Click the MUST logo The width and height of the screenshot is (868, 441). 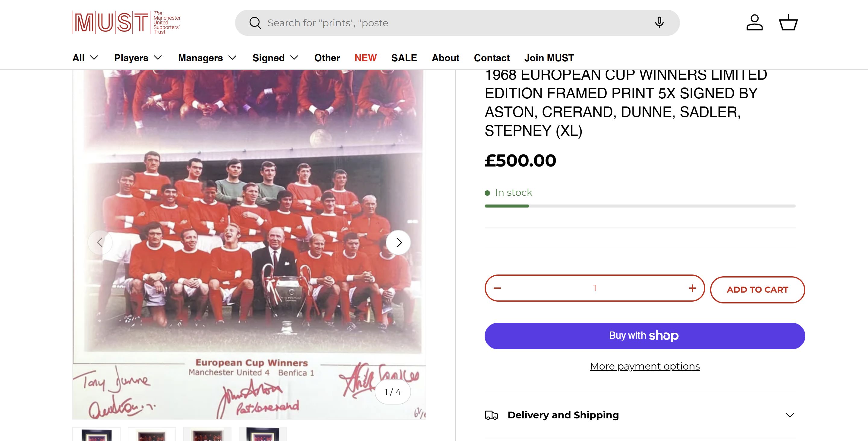pos(126,23)
